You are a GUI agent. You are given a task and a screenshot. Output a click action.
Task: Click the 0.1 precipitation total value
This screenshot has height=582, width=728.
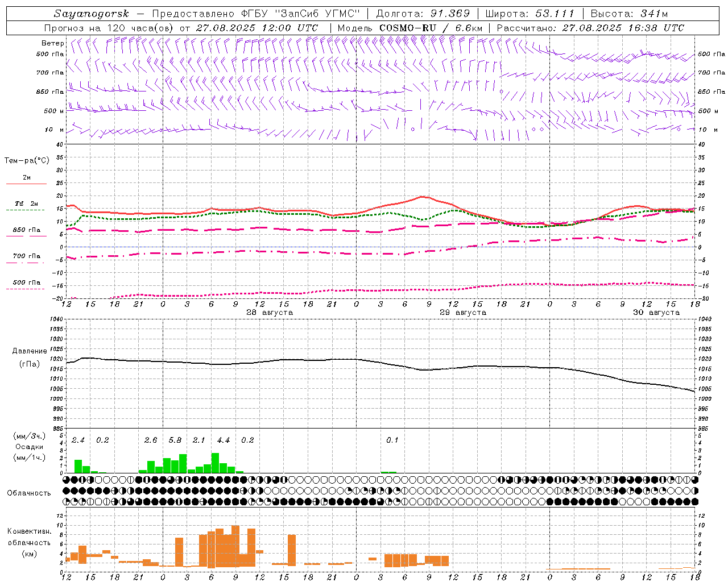point(392,440)
